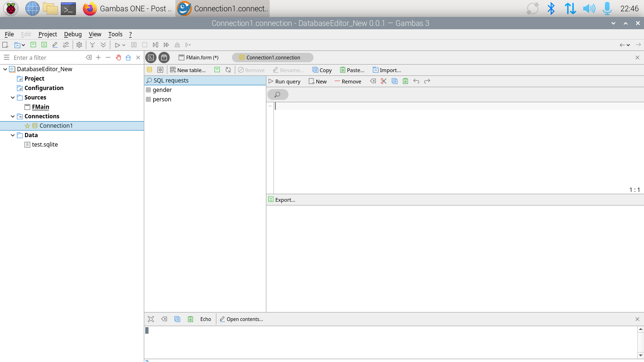Switch to the FMain.form tab
The width and height of the screenshot is (644, 362).
tap(198, 58)
